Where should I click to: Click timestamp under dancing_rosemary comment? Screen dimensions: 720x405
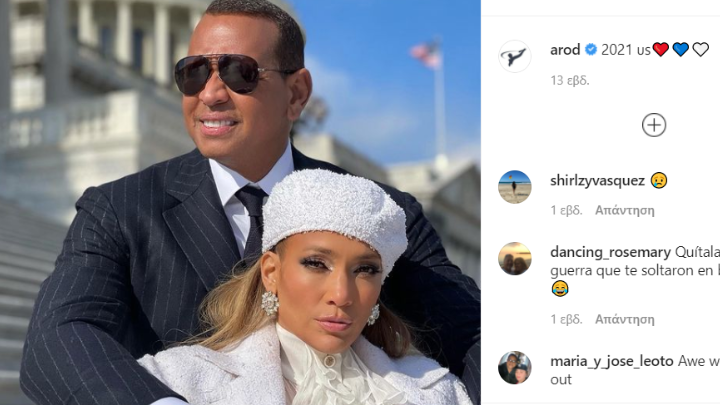[x=566, y=319]
